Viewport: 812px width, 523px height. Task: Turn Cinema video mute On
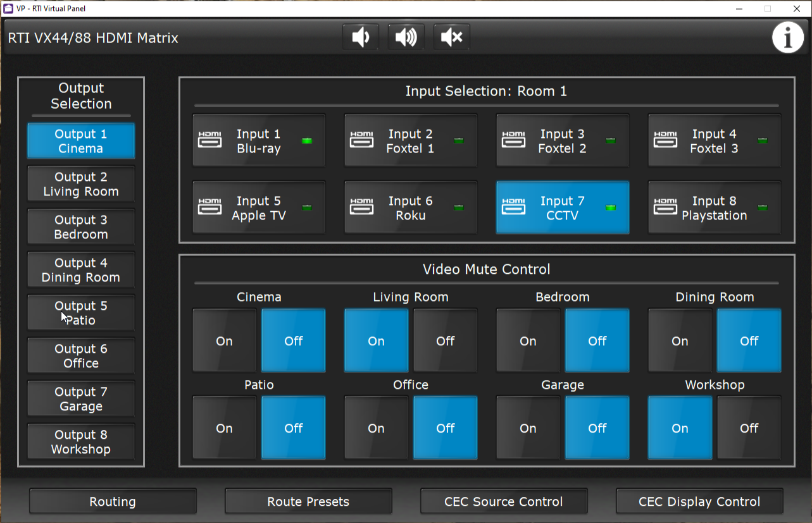coord(225,341)
